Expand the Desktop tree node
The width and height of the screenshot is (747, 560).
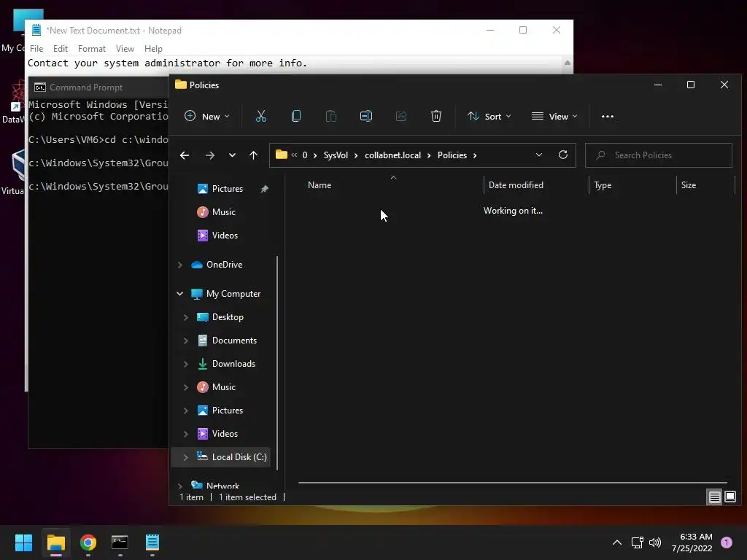pos(186,317)
